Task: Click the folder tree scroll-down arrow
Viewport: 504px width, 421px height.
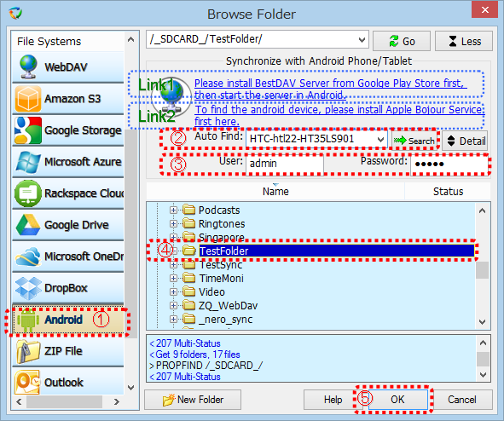Action: [x=482, y=321]
